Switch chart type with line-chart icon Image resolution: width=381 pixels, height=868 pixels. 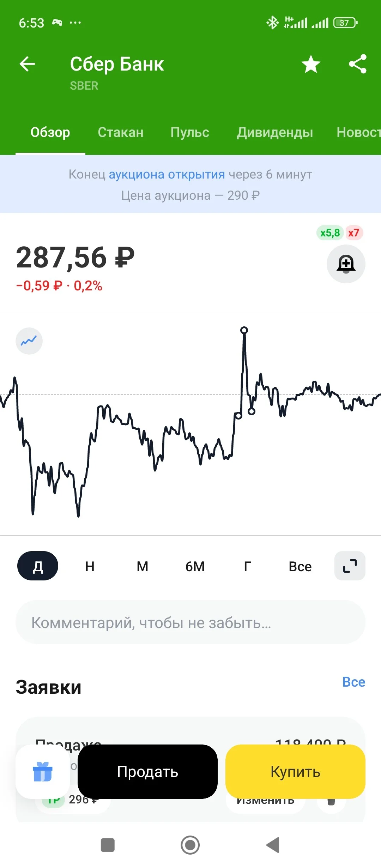(x=29, y=341)
